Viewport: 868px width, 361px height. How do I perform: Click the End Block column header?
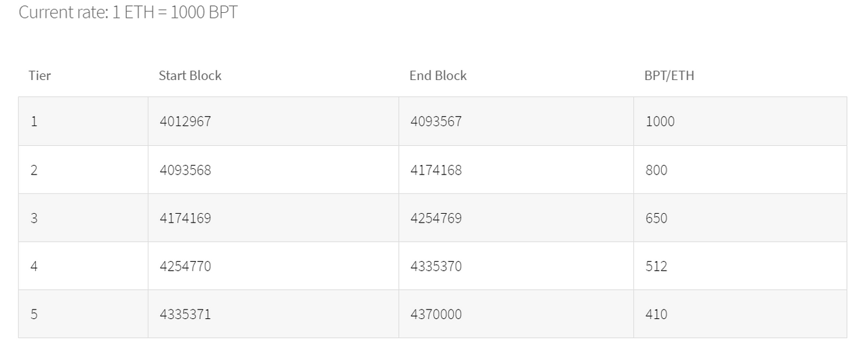point(438,75)
